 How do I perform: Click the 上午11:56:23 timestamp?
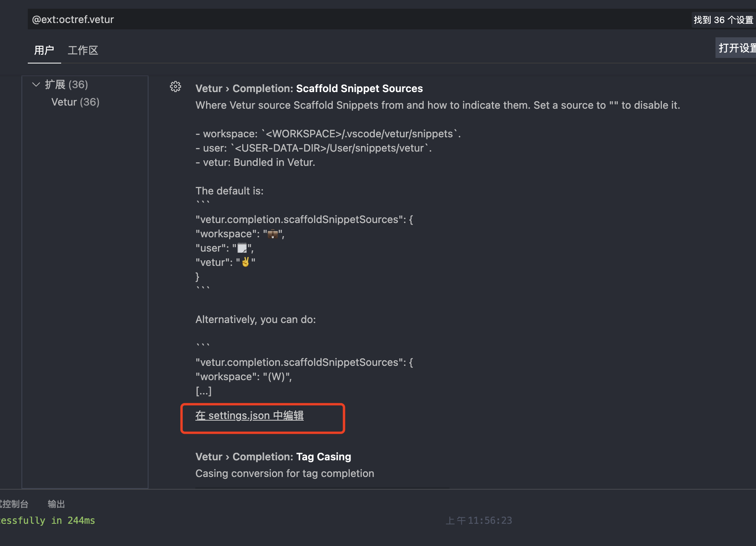point(479,521)
